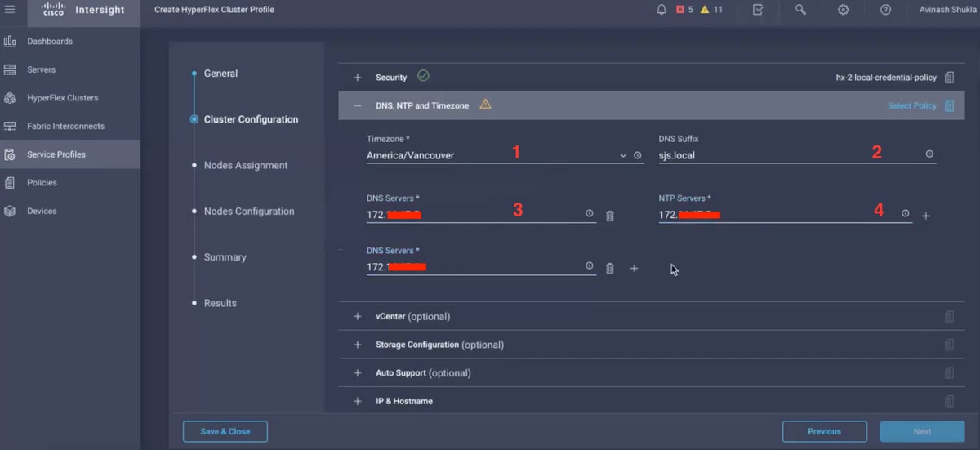Jump to Nodes Configuration wizard step
This screenshot has height=450, width=980.
point(249,211)
